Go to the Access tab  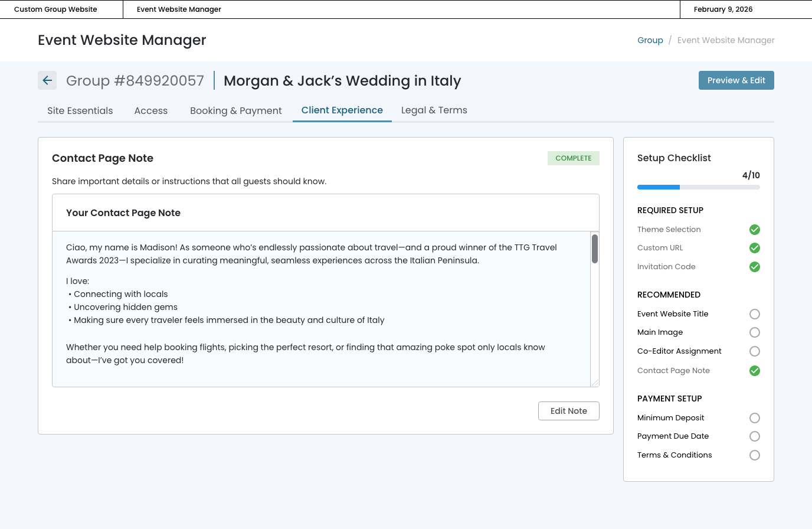tap(151, 111)
